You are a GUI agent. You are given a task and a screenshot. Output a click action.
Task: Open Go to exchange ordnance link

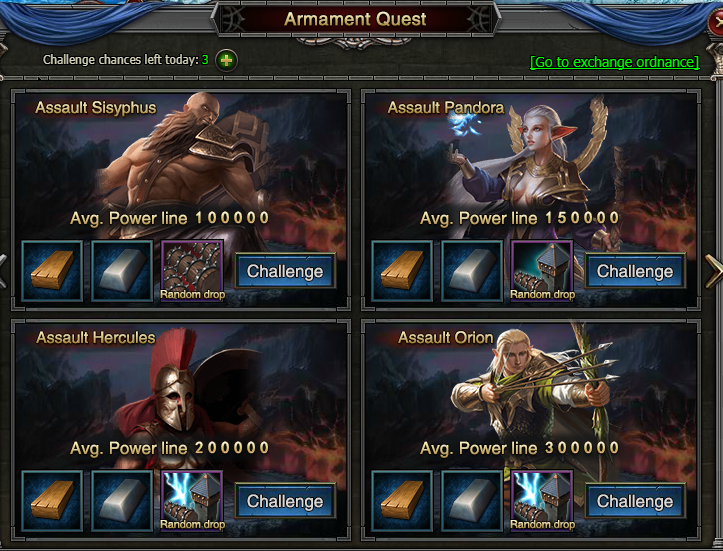[x=615, y=62]
